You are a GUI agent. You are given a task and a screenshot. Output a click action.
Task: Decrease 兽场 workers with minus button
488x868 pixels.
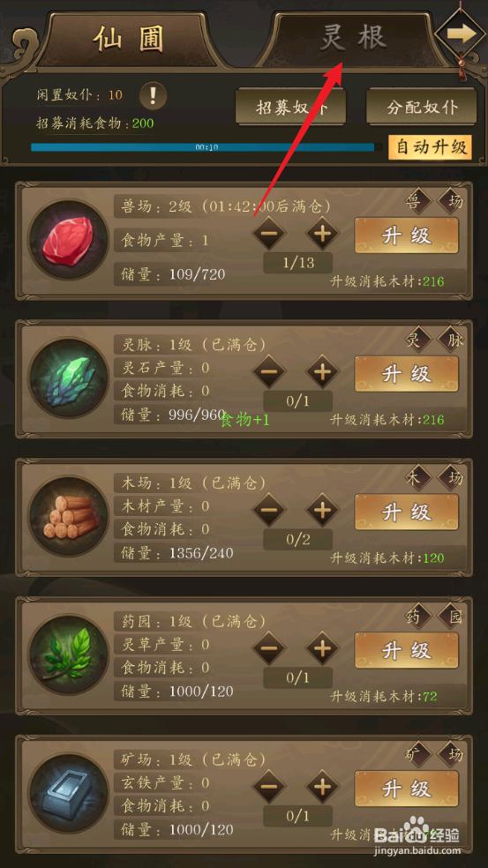269,233
